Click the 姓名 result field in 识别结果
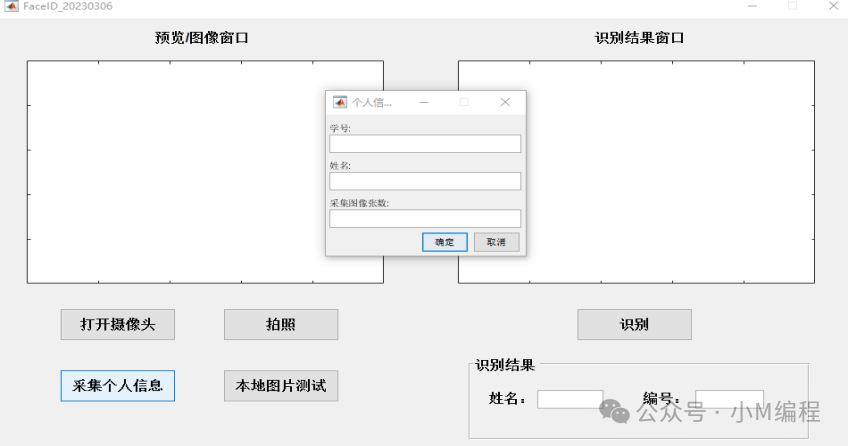The height and width of the screenshot is (446, 848). point(570,400)
